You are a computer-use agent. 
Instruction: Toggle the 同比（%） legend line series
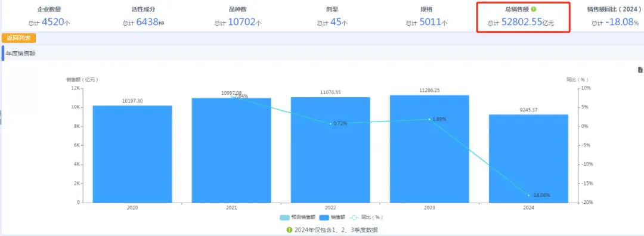[x=367, y=217]
